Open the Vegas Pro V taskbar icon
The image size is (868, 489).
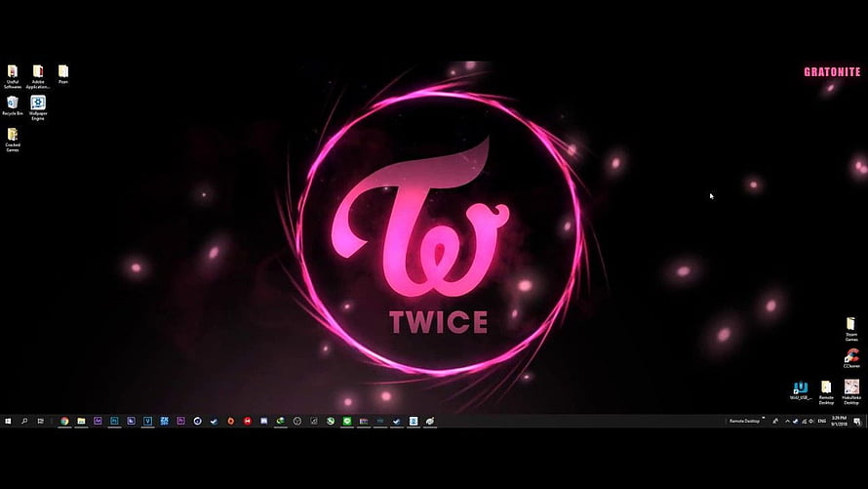[x=148, y=421]
